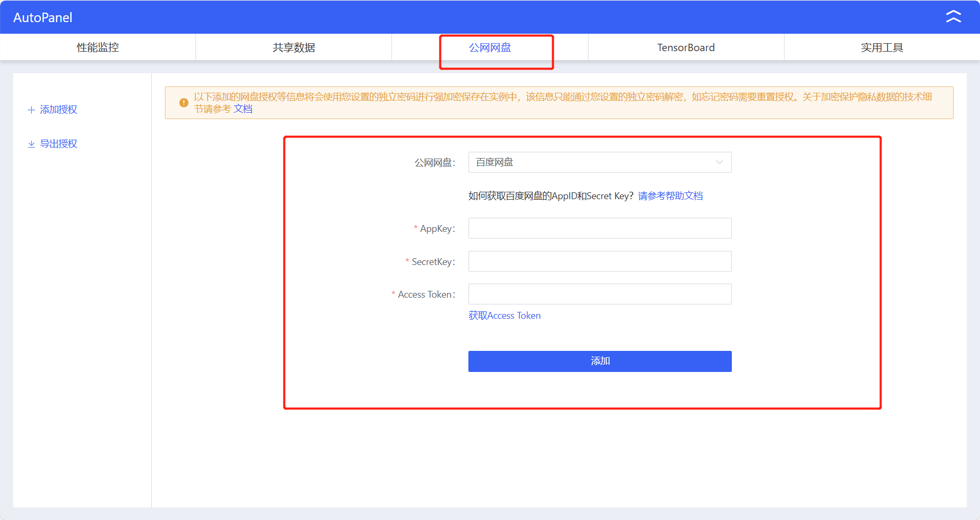Click the AutoPanel title text

(x=43, y=17)
